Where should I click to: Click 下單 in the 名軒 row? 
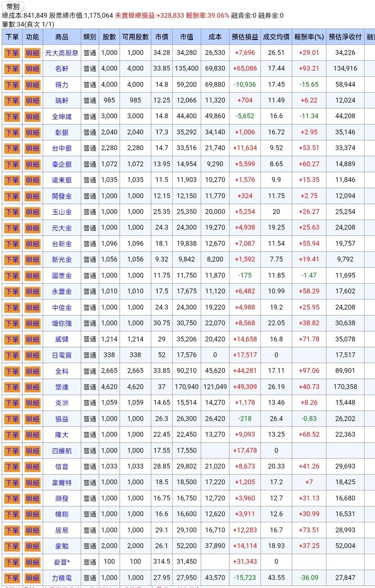[12, 69]
